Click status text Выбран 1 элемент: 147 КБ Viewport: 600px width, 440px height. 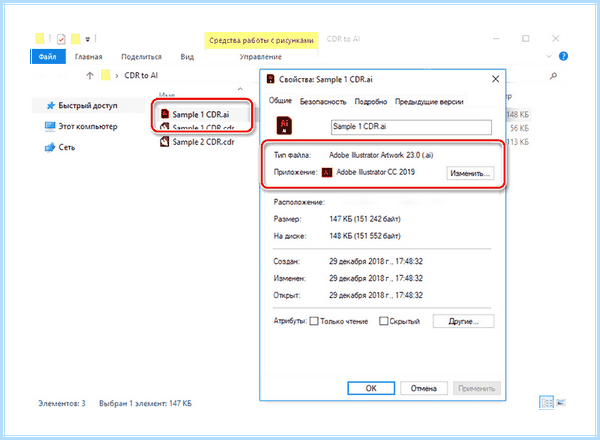pyautogui.click(x=145, y=403)
